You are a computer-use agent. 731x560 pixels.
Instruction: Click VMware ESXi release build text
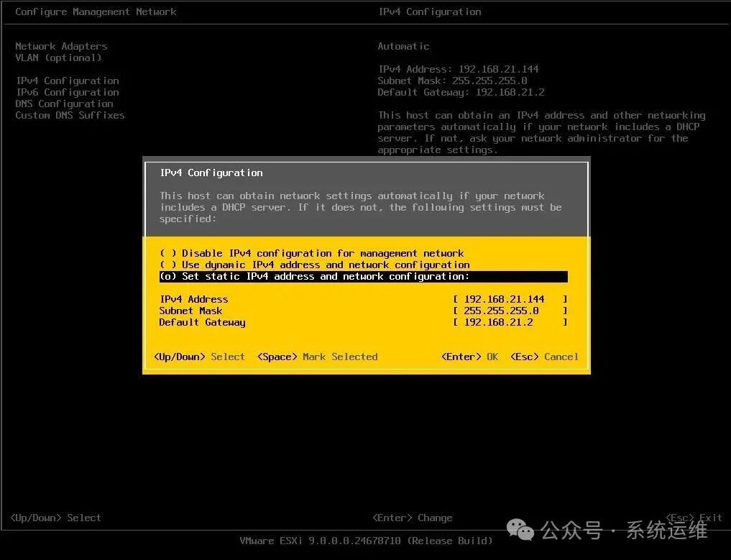click(x=366, y=541)
